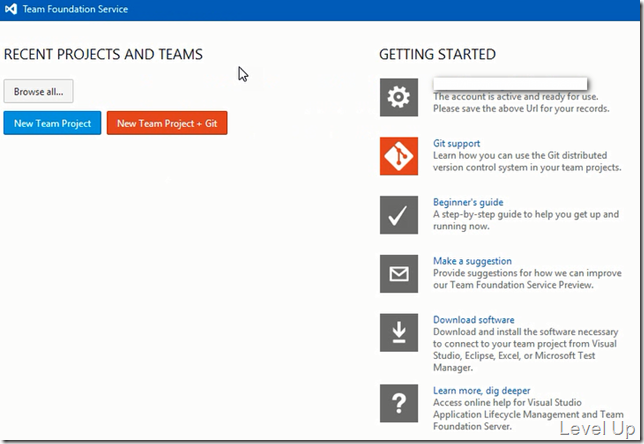Click the checkmark Beginner's guide icon

click(399, 215)
